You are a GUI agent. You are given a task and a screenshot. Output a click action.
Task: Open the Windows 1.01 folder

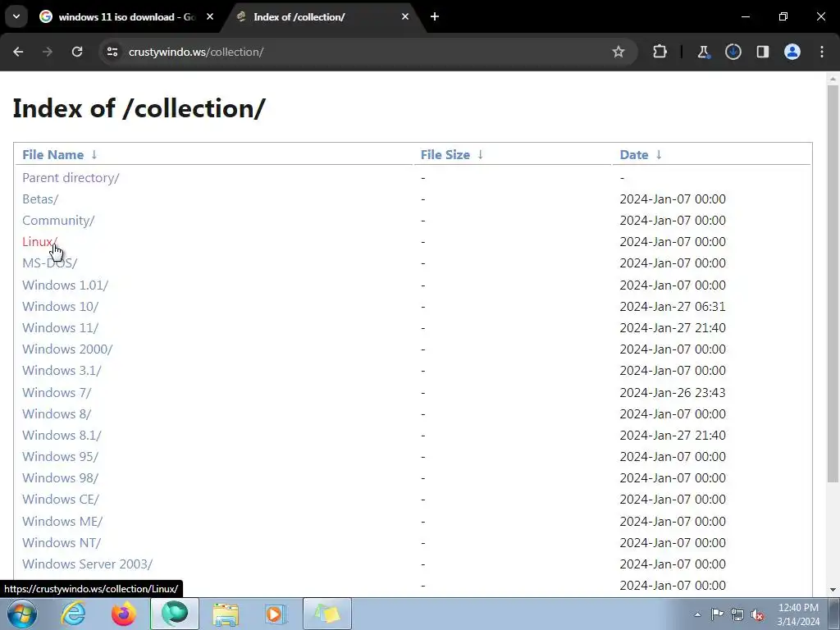(66, 285)
